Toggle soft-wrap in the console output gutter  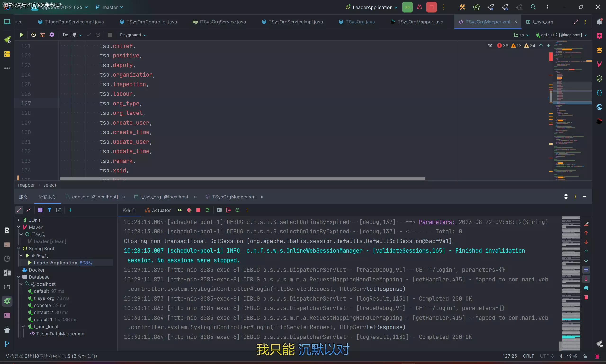click(586, 270)
